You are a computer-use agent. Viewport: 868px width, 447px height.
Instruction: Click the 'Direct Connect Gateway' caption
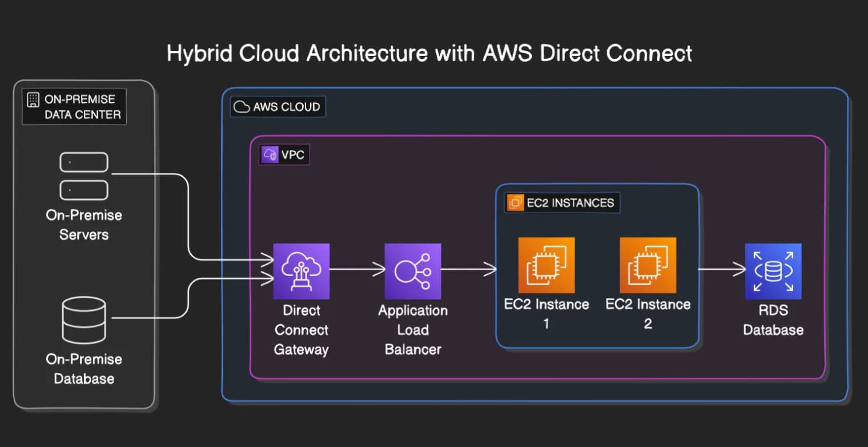click(302, 330)
